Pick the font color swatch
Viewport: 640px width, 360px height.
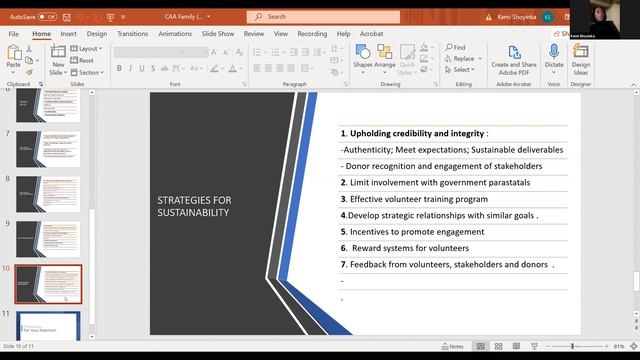pyautogui.click(x=233, y=69)
